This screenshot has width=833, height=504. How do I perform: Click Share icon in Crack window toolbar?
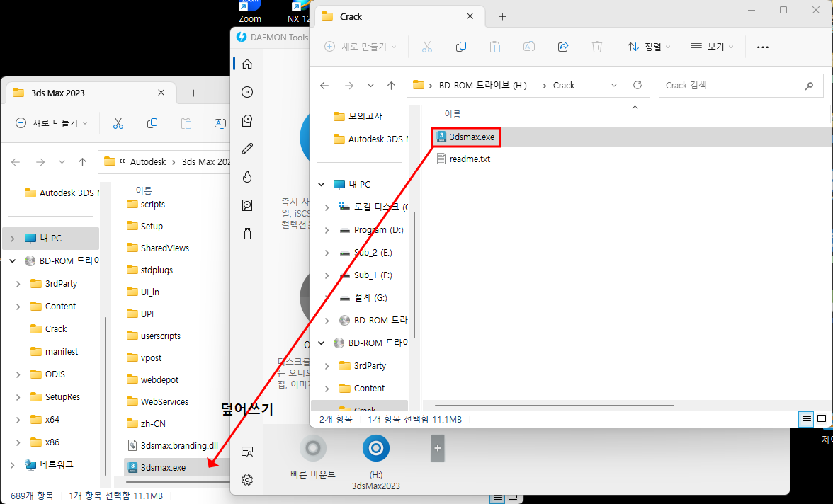pos(563,47)
